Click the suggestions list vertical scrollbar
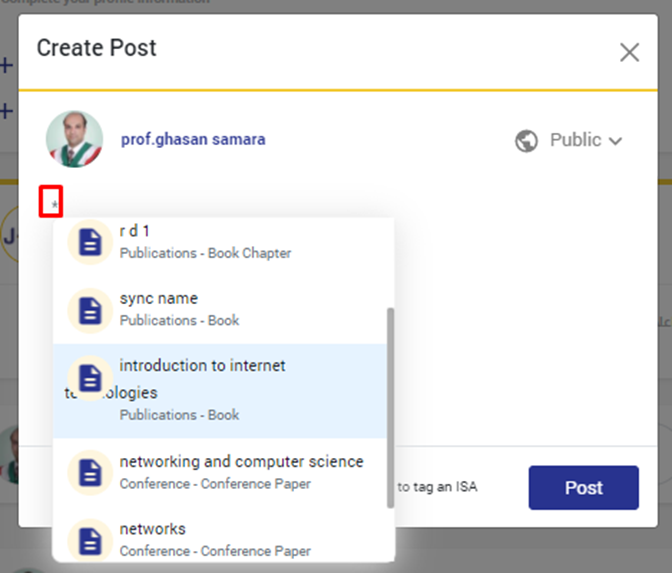This screenshot has height=573, width=672. pyautogui.click(x=389, y=405)
